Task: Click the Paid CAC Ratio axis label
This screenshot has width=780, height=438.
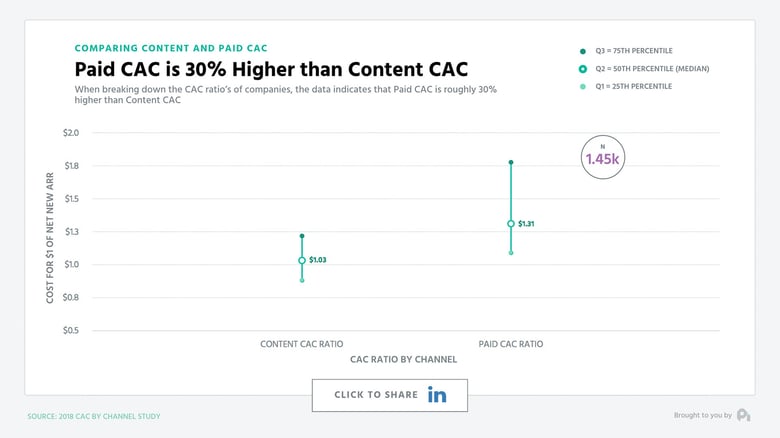Action: (x=511, y=344)
